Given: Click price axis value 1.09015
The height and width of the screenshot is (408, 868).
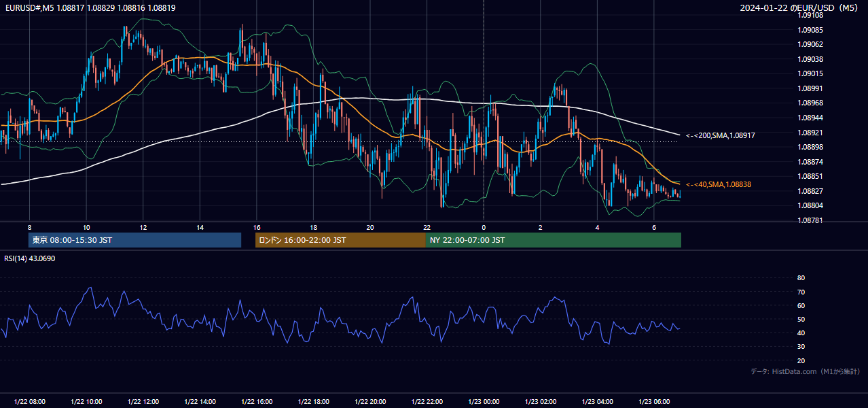Looking at the screenshot, I should coord(810,73).
